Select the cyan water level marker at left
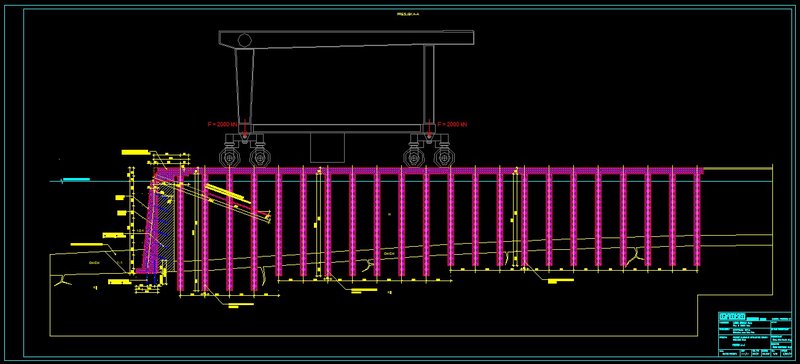 pyautogui.click(x=76, y=179)
